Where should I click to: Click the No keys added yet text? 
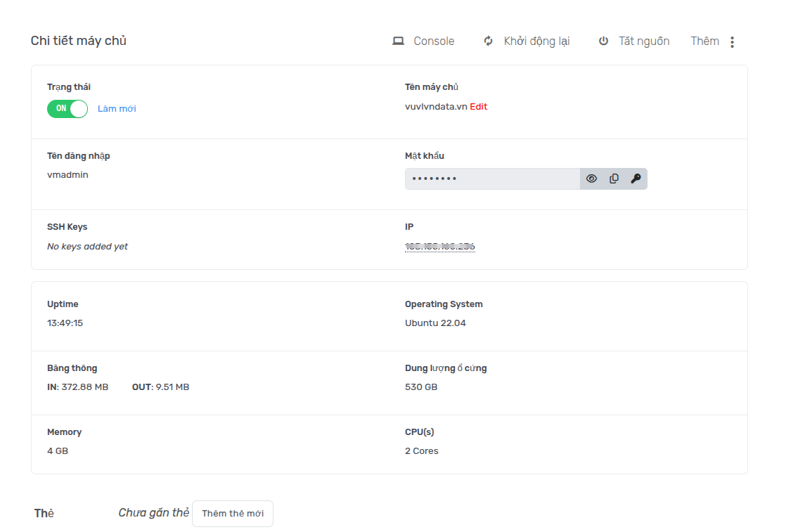(87, 247)
